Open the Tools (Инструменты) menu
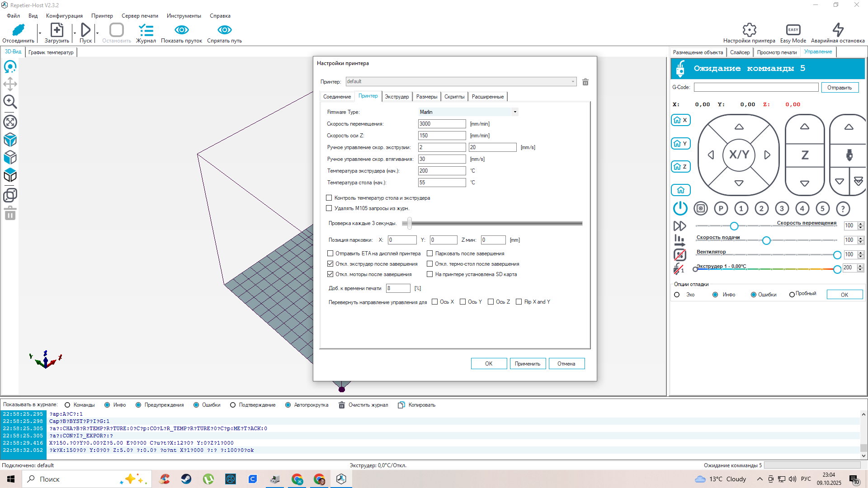868x488 pixels. point(184,16)
